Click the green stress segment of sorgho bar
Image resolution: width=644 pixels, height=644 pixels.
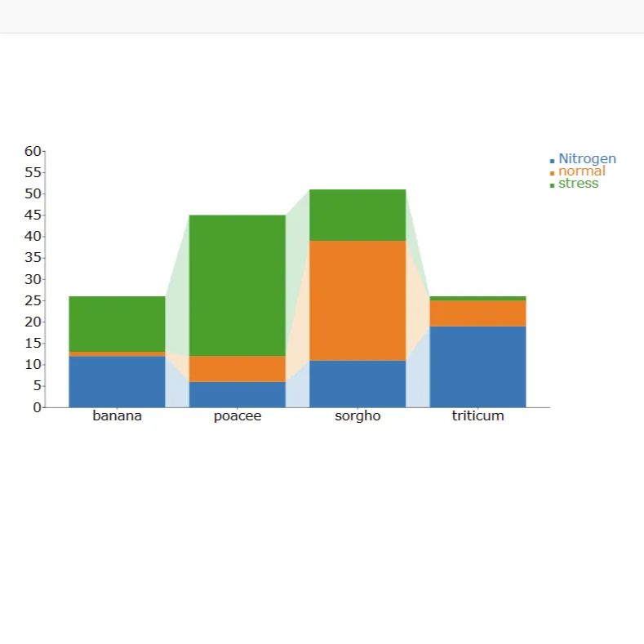358,215
